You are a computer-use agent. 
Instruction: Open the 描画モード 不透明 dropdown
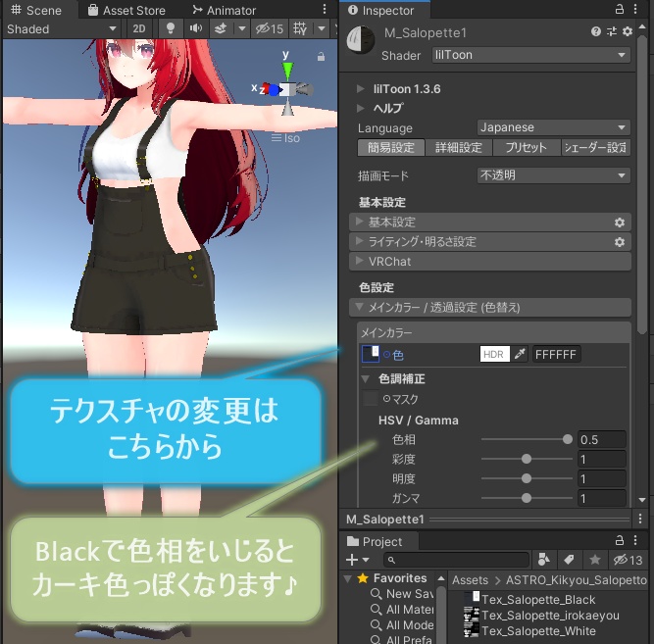[x=553, y=175]
